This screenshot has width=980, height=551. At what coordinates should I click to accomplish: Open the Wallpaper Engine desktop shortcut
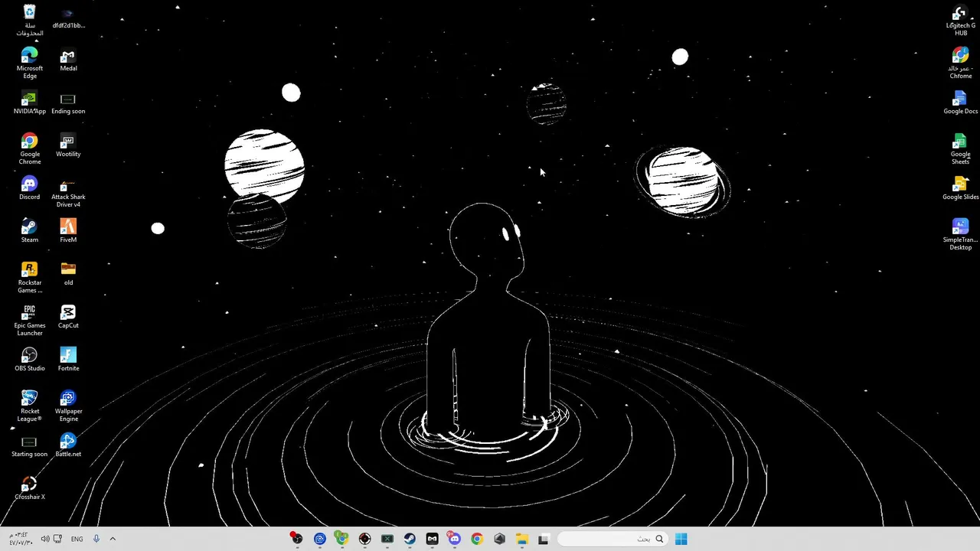[68, 406]
